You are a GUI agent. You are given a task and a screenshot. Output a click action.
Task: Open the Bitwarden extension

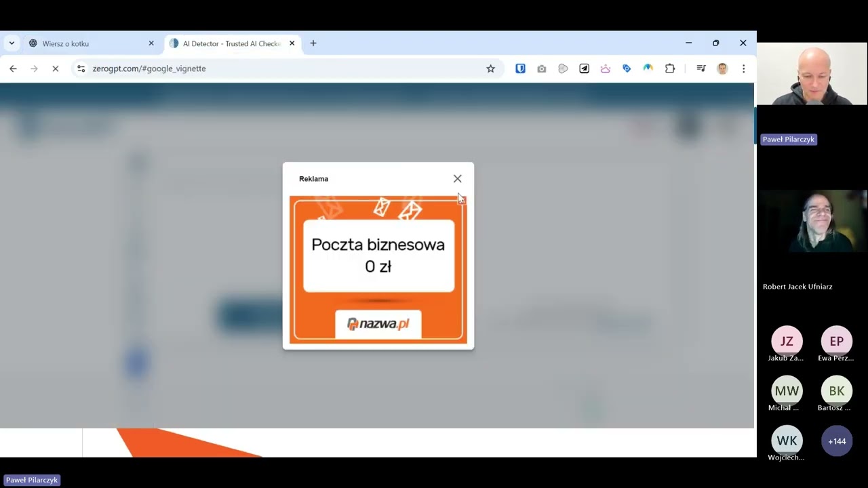coord(520,68)
